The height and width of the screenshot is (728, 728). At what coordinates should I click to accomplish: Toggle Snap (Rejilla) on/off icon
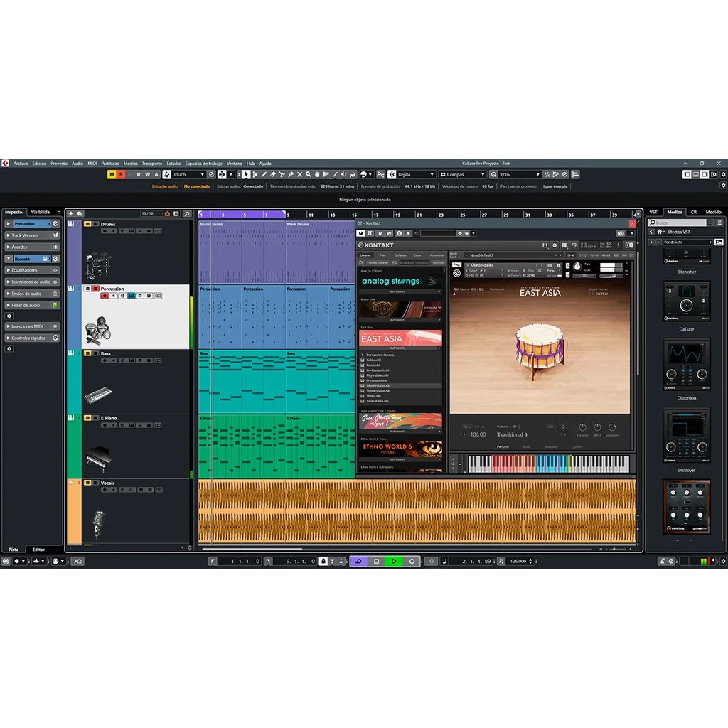click(392, 175)
